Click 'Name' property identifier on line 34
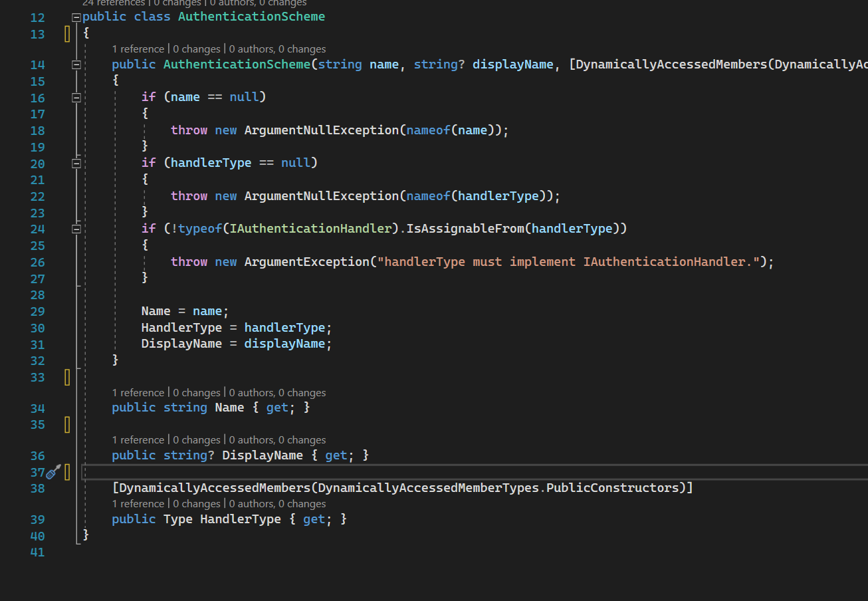The image size is (868, 601). pos(230,408)
